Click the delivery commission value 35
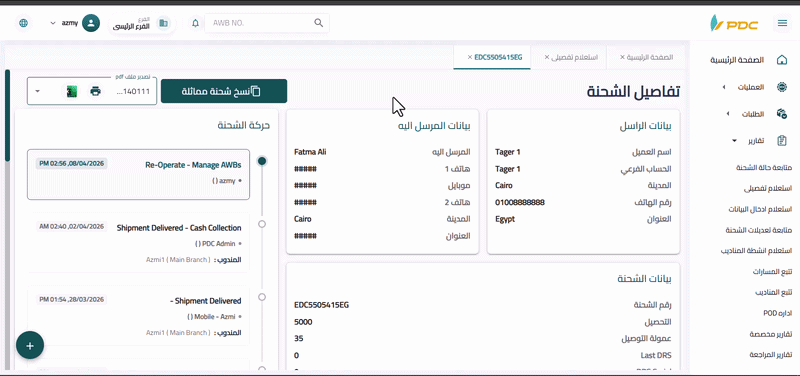 click(x=298, y=339)
